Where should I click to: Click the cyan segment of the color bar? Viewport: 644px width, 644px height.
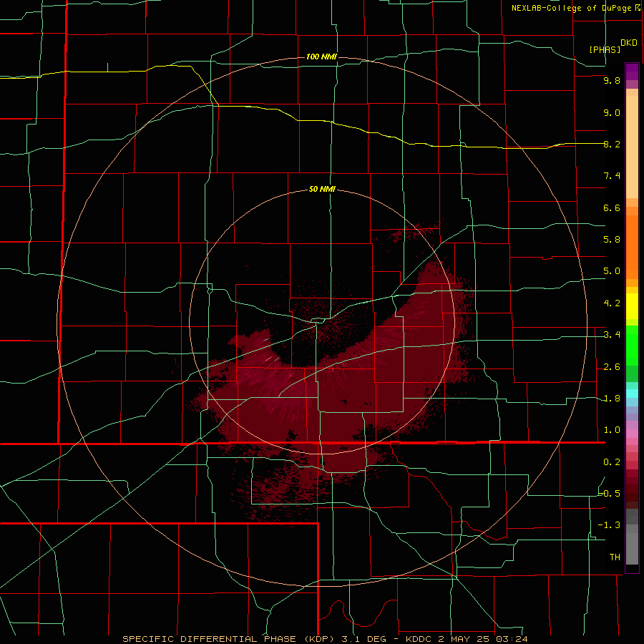632,394
